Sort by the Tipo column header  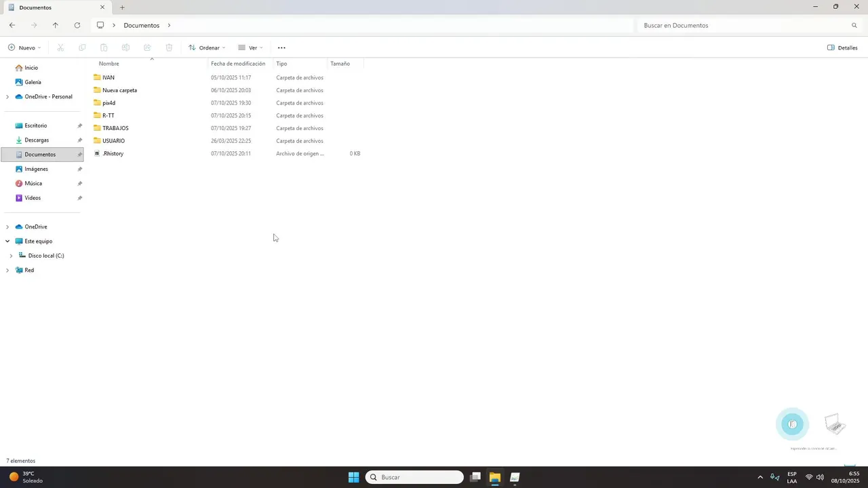coord(281,64)
